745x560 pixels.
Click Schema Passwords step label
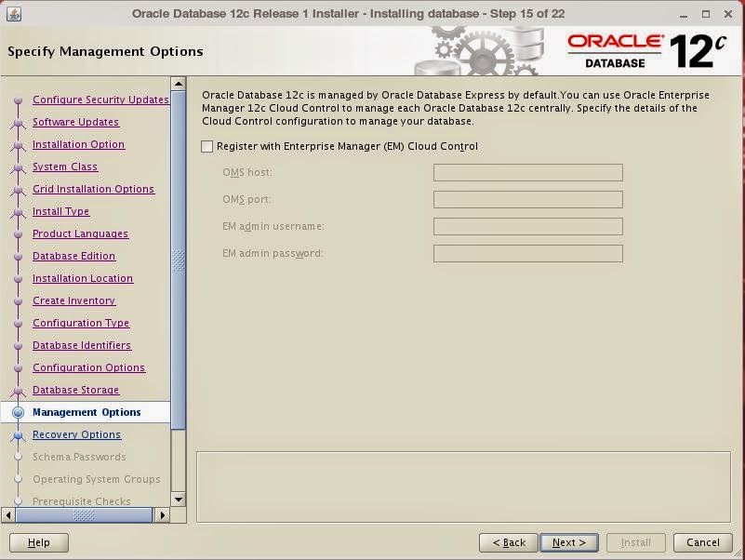(x=79, y=457)
